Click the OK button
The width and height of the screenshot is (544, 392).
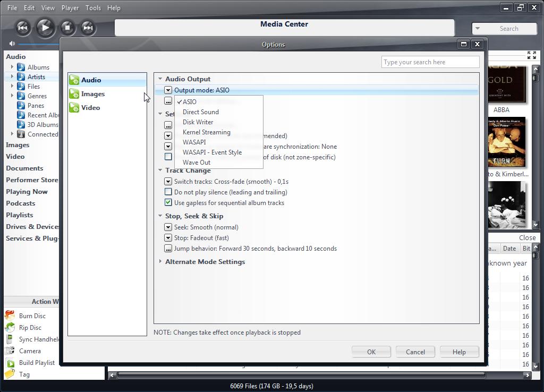click(x=371, y=352)
